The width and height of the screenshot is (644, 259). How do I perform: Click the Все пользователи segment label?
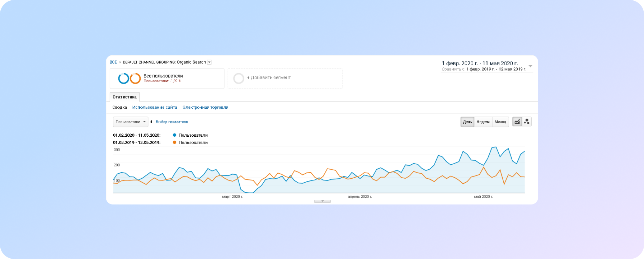163,76
